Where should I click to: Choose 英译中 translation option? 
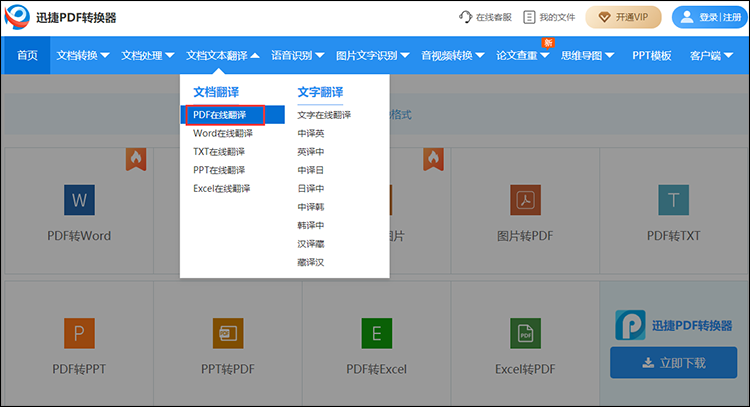point(310,152)
